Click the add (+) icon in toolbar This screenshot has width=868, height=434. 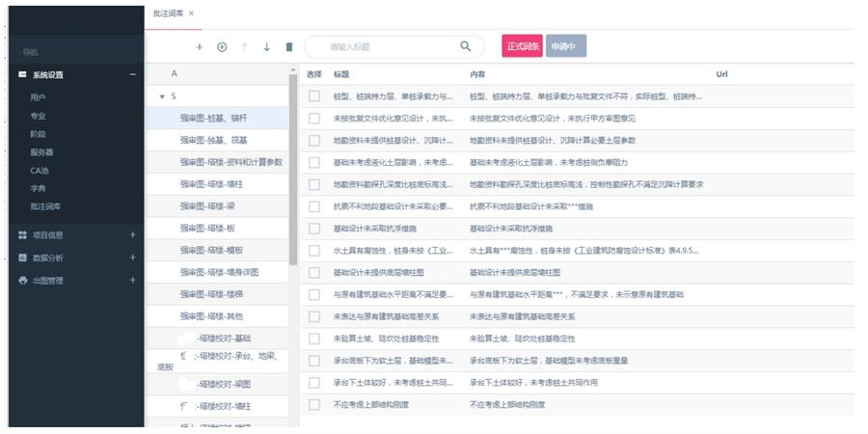coord(200,46)
